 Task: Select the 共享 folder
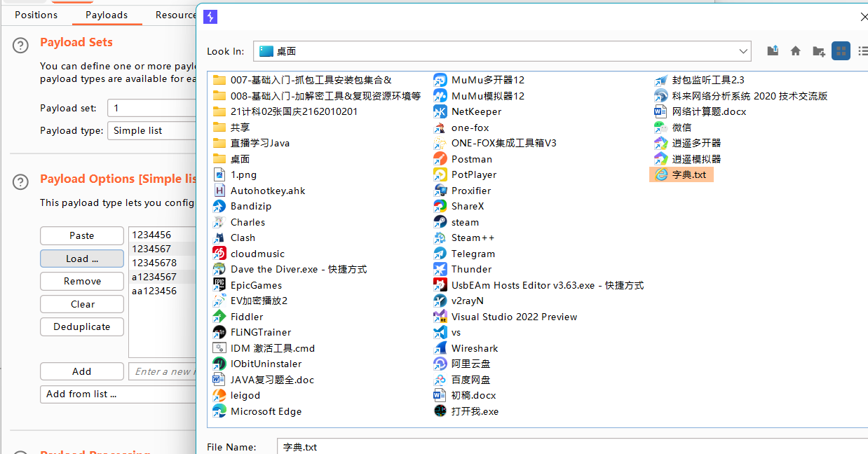point(231,128)
